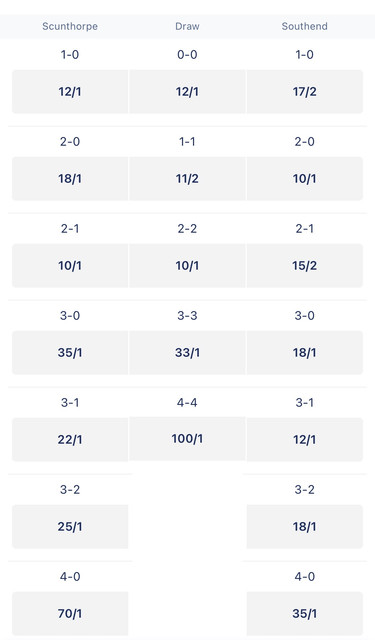The image size is (375, 640).
Task: Pick the 0-0 draw at 12/1
Action: pyautogui.click(x=187, y=91)
